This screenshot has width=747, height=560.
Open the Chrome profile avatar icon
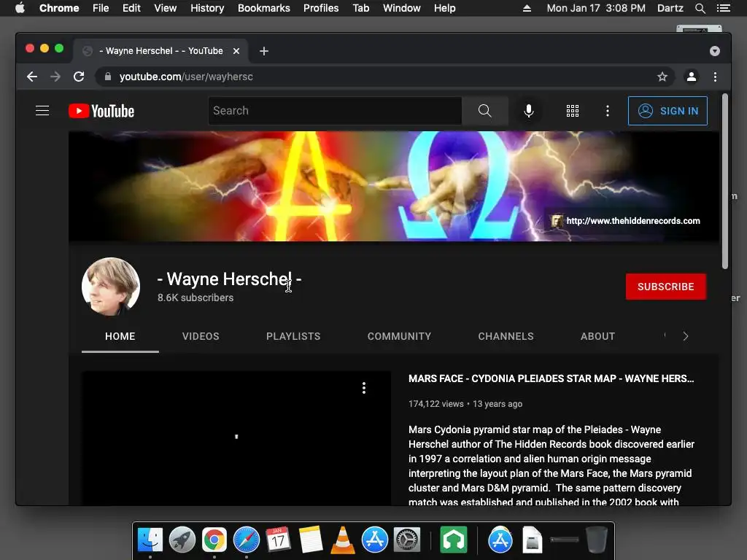(692, 77)
